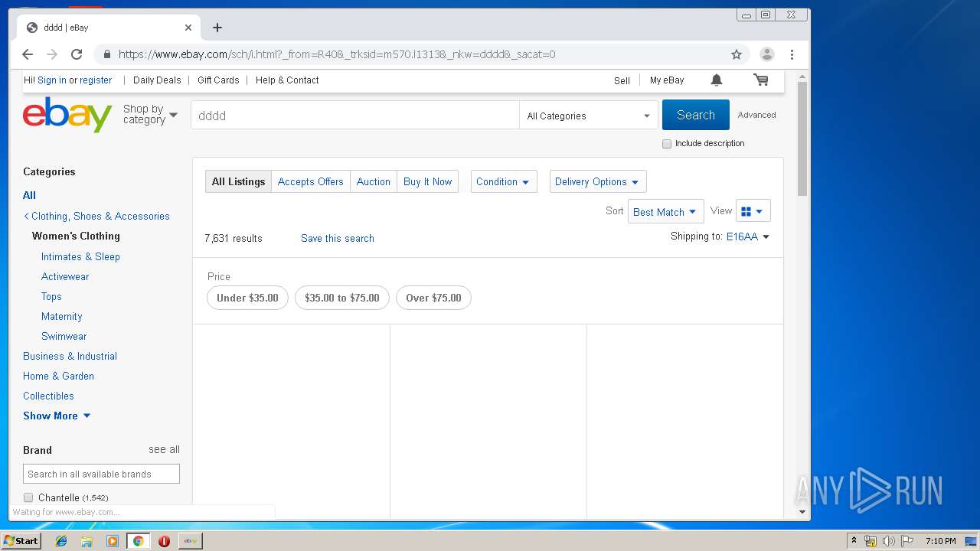
Task: Open Chrome three-dot menu
Action: [792, 54]
